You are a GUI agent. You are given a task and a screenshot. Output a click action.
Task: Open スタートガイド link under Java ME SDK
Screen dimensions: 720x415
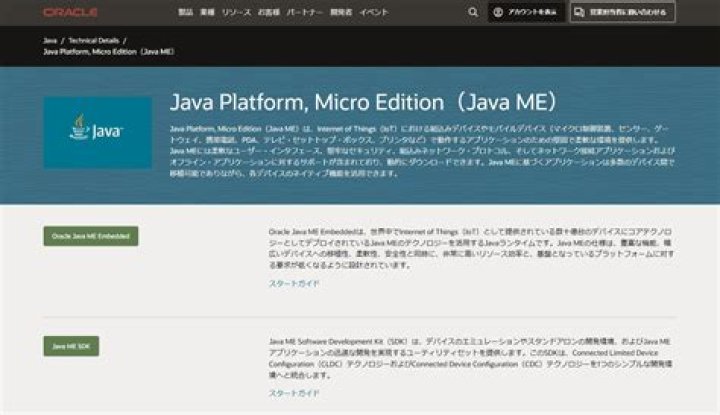tap(293, 393)
